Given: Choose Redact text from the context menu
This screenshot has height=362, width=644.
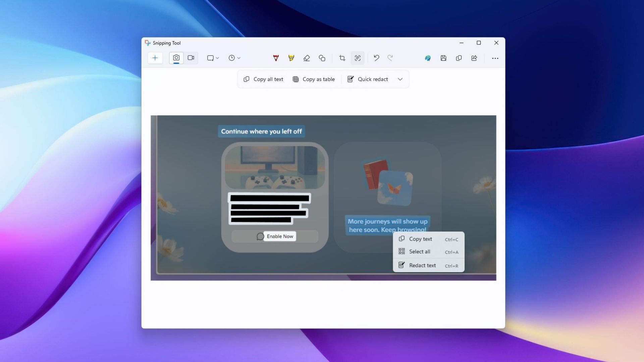Looking at the screenshot, I should [422, 265].
